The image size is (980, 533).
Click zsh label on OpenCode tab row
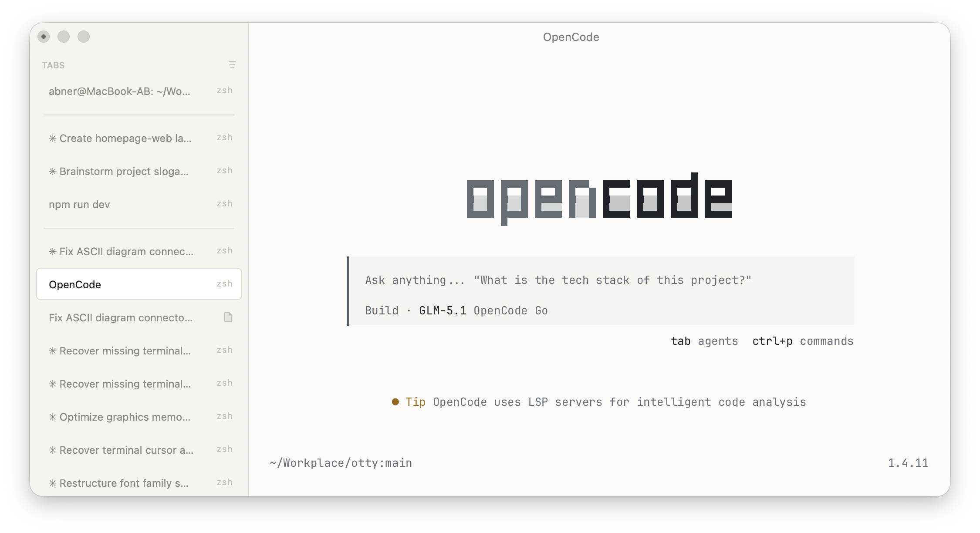224,283
